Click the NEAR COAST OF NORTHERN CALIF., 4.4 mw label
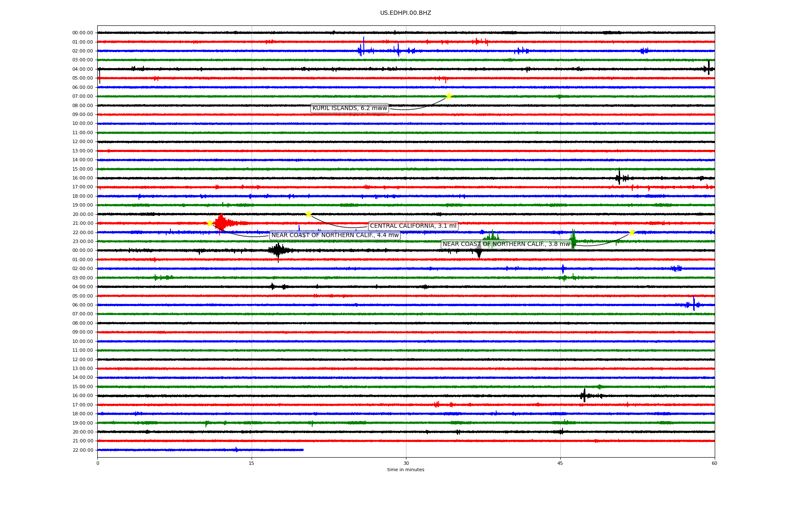The height and width of the screenshot is (508, 812). pyautogui.click(x=335, y=235)
